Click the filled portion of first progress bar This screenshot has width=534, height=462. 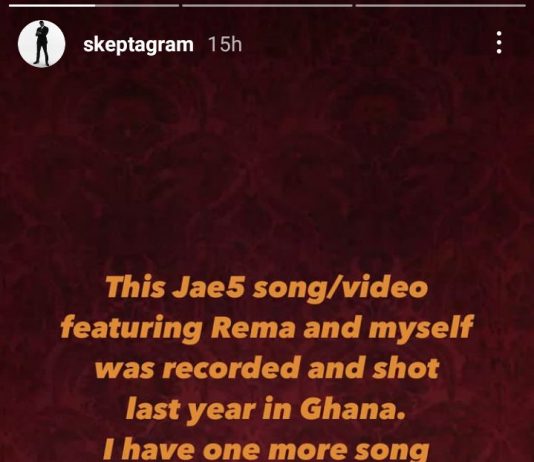52,5
